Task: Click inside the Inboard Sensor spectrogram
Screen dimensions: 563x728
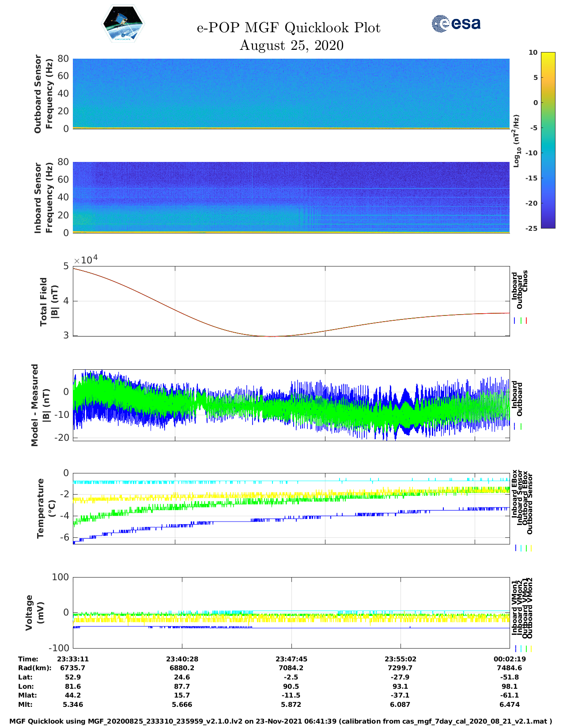Action: 291,196
